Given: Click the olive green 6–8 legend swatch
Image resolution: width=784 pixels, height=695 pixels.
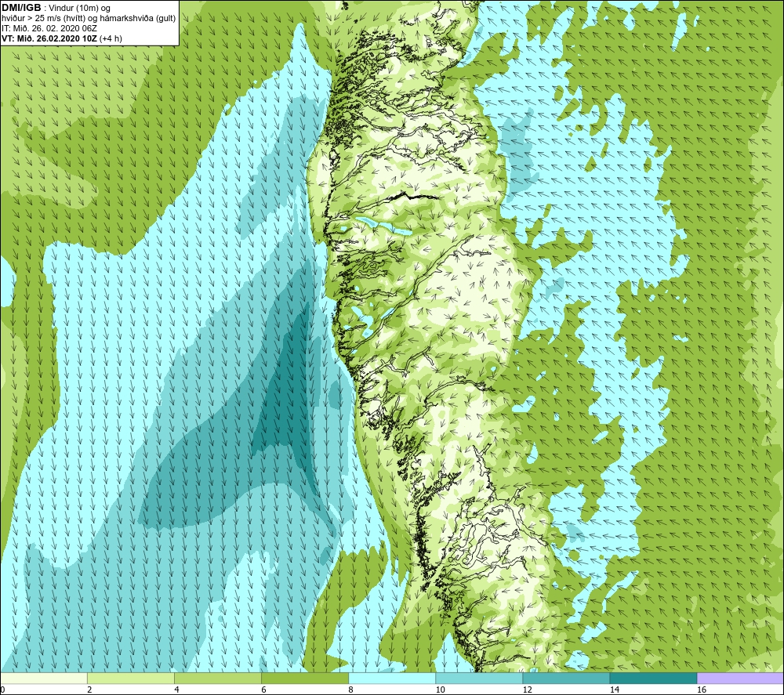Looking at the screenshot, I should pyautogui.click(x=304, y=678).
